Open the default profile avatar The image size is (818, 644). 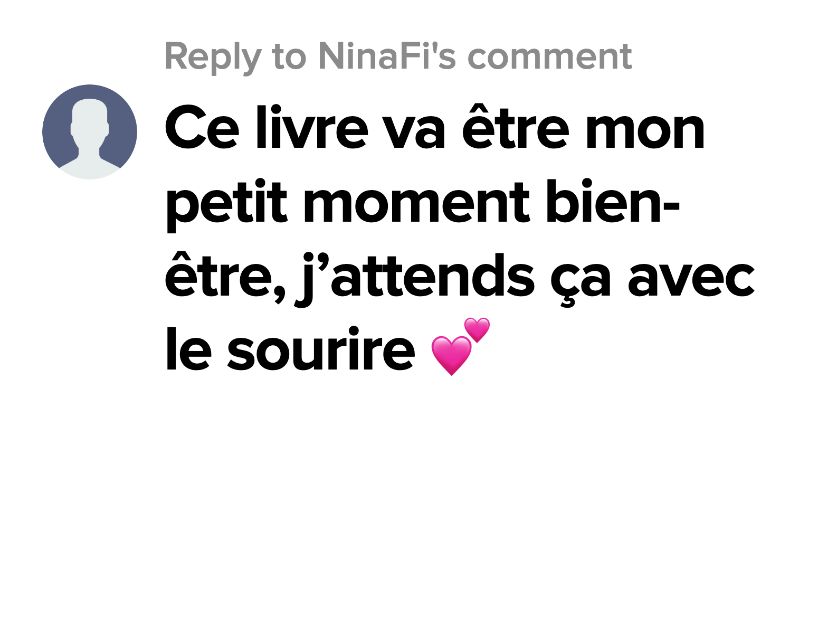click(90, 132)
